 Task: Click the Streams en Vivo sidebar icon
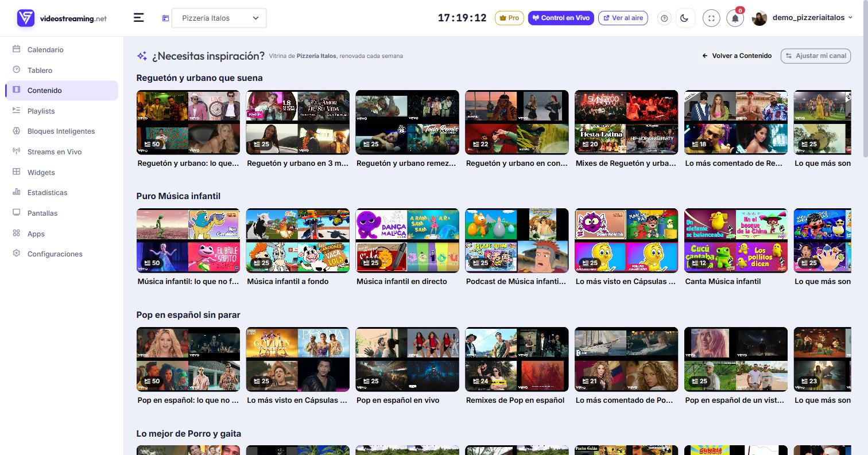click(x=16, y=151)
